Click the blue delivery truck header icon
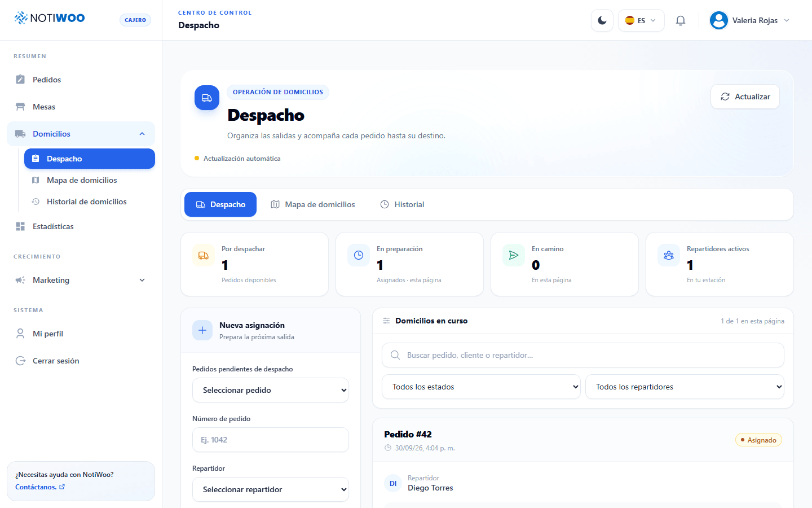This screenshot has width=812, height=508. point(207,98)
